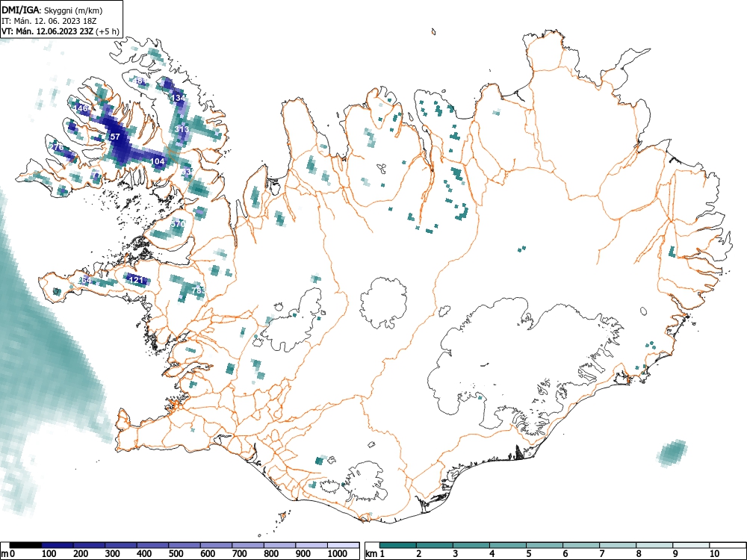Select the '783' map value

pos(198,290)
